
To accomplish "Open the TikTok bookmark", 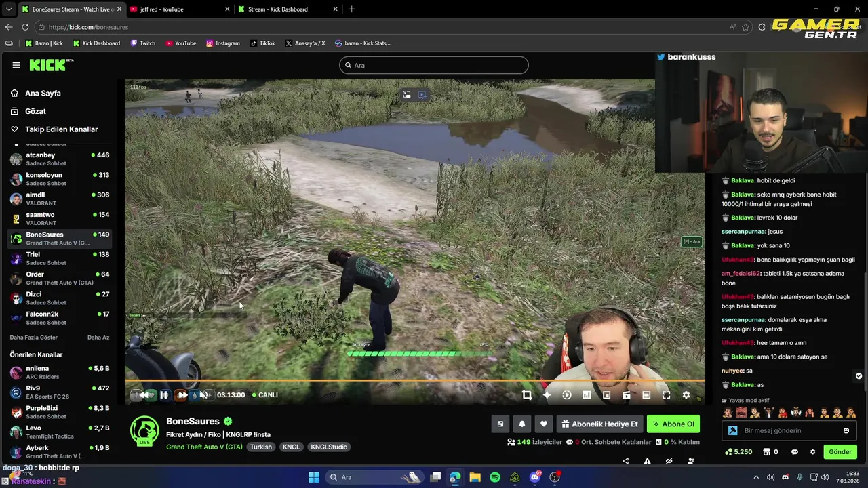I will pos(262,43).
